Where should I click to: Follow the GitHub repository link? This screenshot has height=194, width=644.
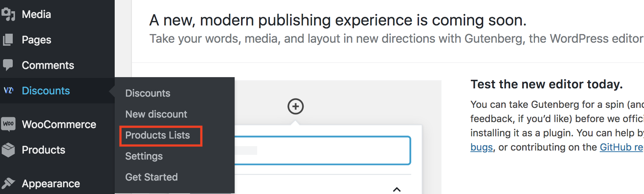622,147
